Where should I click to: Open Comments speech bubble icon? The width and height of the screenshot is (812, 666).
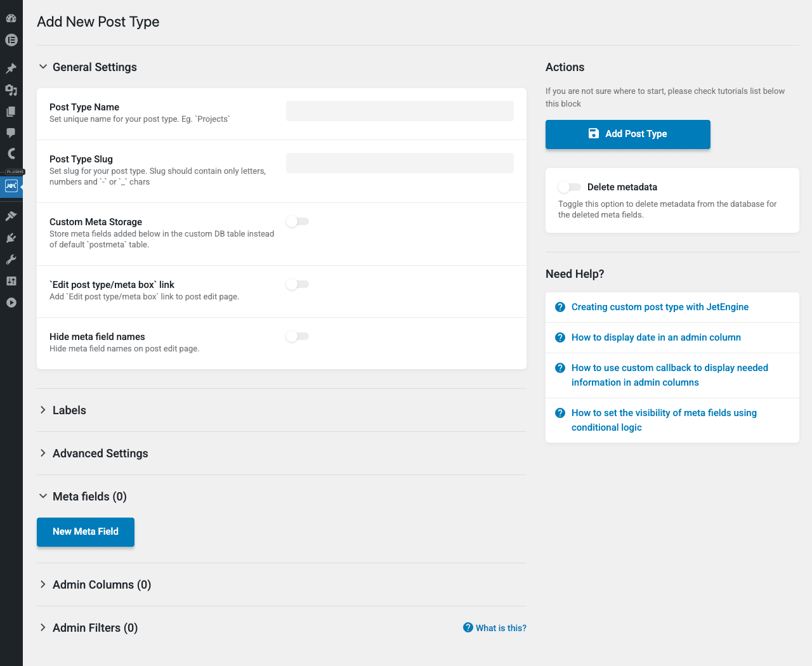pyautogui.click(x=11, y=133)
